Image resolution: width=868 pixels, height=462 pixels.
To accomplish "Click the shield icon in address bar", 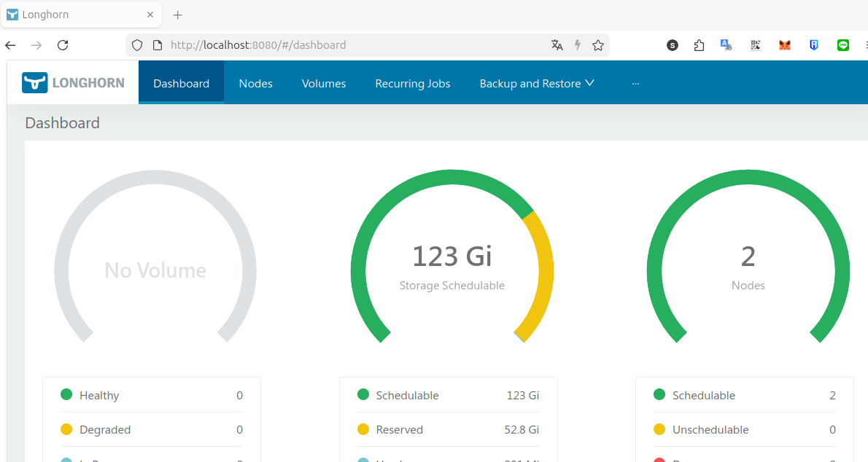I will [x=137, y=45].
